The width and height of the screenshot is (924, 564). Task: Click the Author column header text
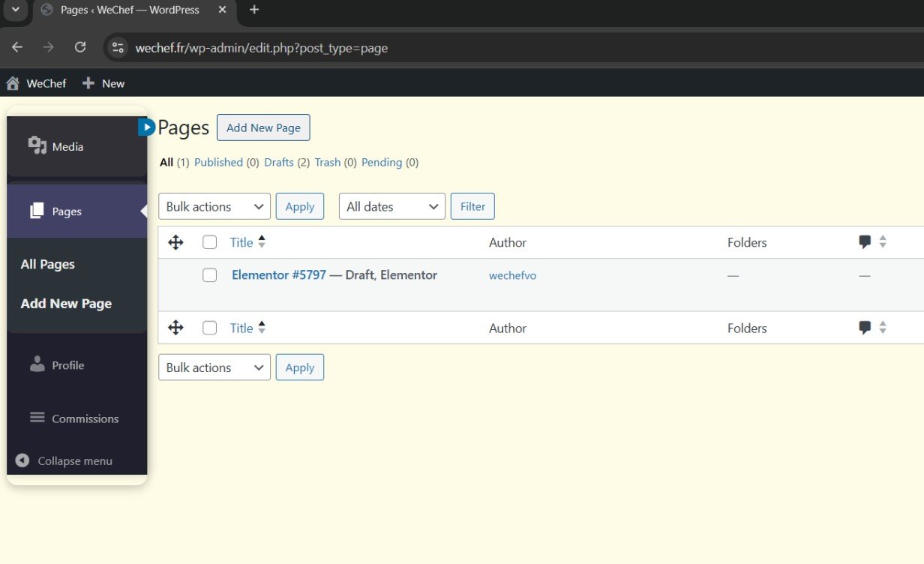point(508,242)
